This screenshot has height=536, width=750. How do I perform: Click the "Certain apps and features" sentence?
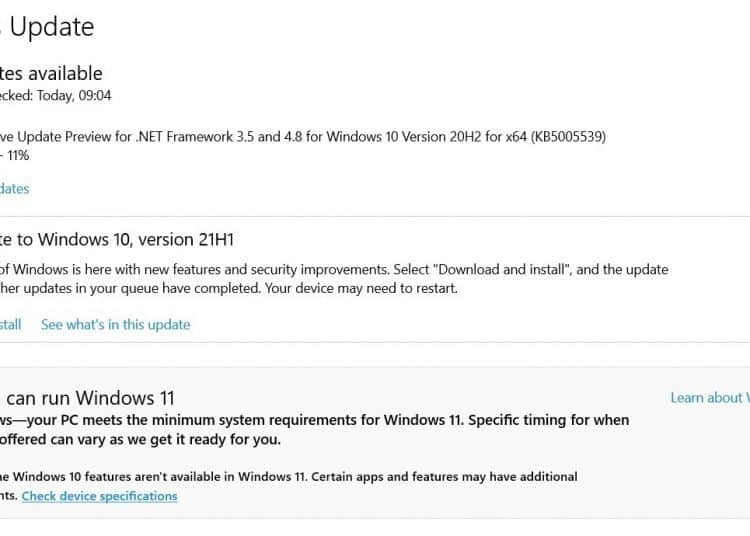(x=444, y=477)
